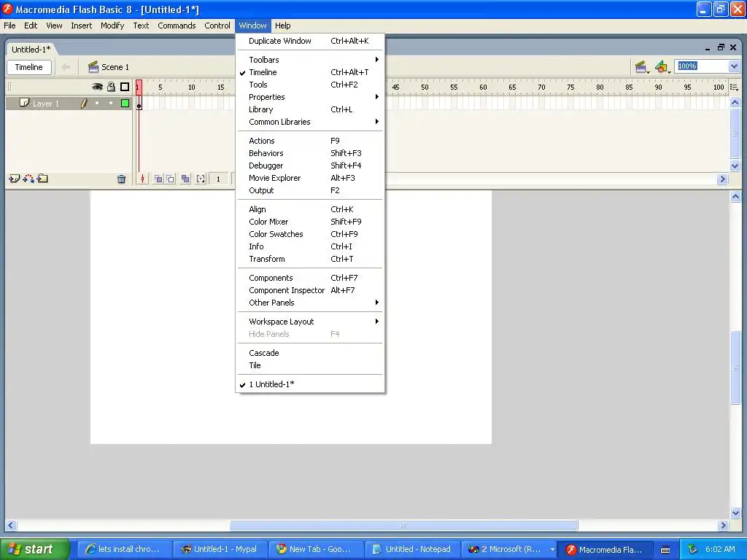Click the horizontal stage scrollbar thumb
The height and width of the screenshot is (560, 747).
pos(403,525)
